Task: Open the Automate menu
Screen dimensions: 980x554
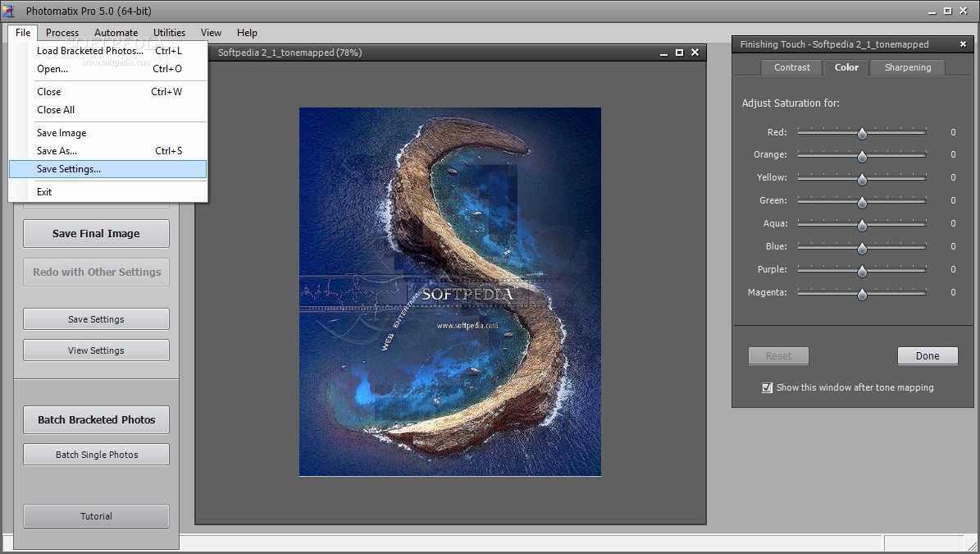Action: coord(116,33)
